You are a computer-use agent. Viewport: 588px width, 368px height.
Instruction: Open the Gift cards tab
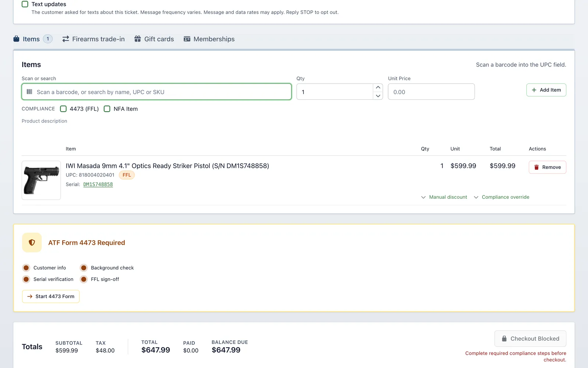[154, 39]
